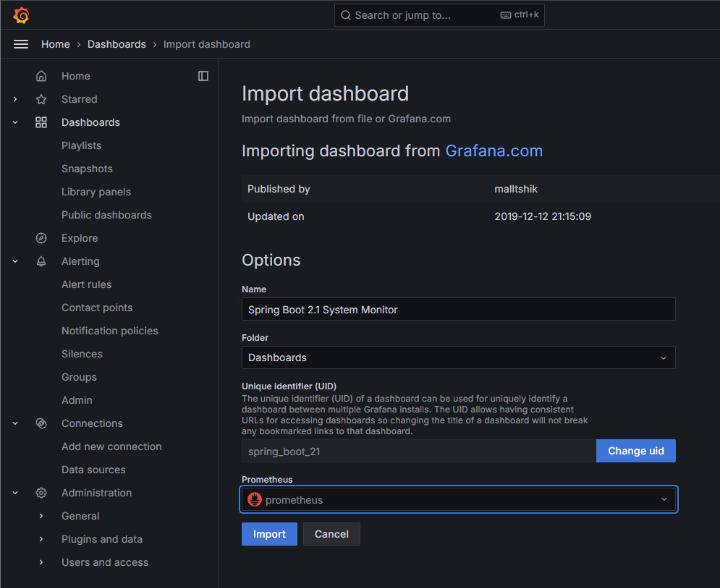Open the hamburger navigation menu
The height and width of the screenshot is (588, 720).
[x=21, y=44]
